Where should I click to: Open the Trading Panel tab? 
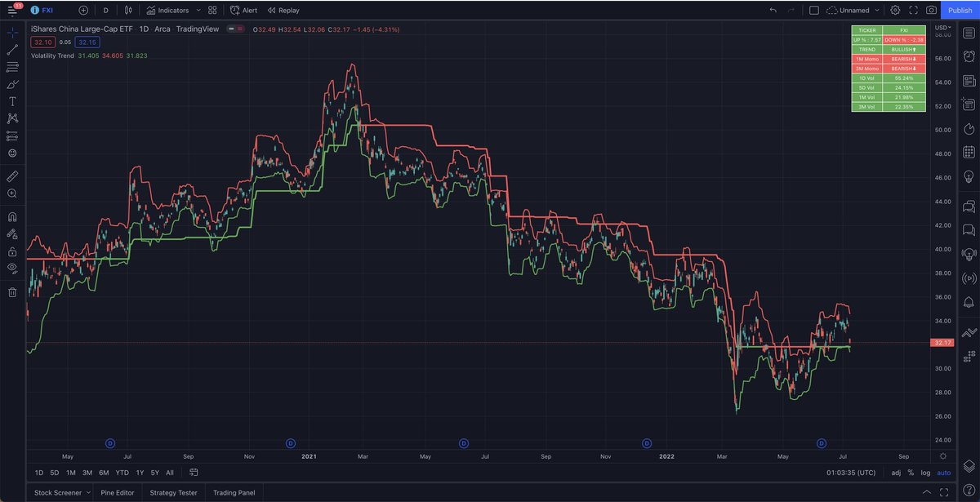234,493
